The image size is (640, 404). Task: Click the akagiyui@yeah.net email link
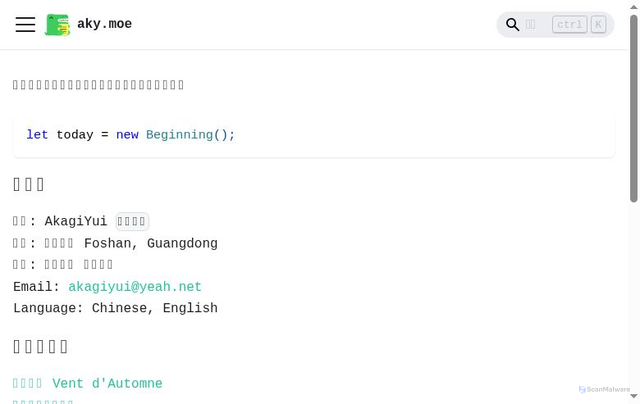[x=135, y=286]
